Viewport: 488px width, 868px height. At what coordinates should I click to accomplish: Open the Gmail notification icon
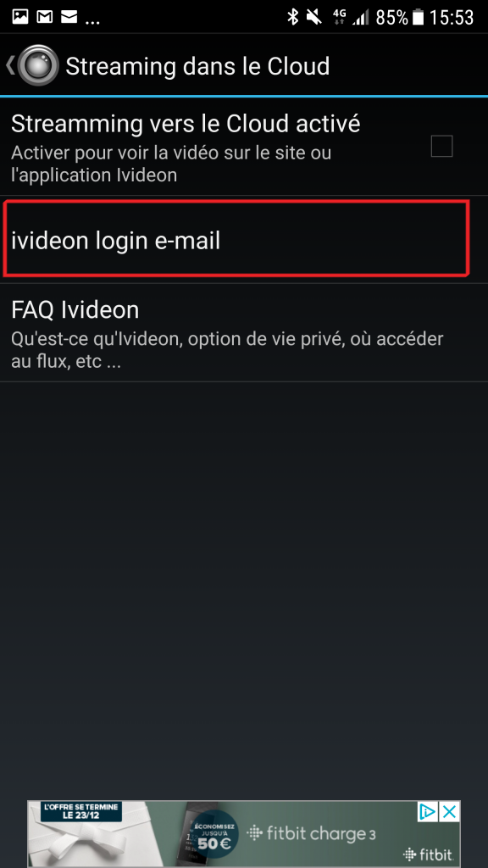pyautogui.click(x=44, y=17)
